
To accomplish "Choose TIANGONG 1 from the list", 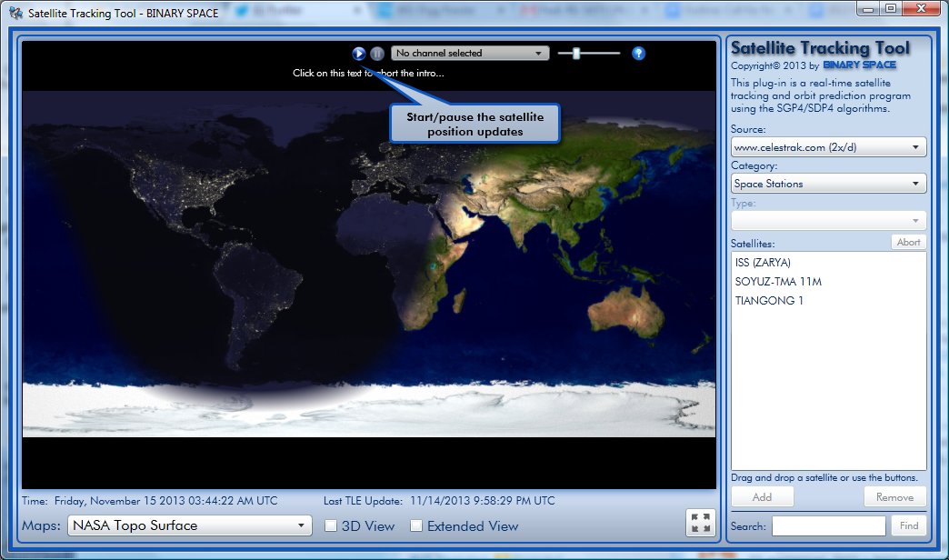I will [769, 301].
